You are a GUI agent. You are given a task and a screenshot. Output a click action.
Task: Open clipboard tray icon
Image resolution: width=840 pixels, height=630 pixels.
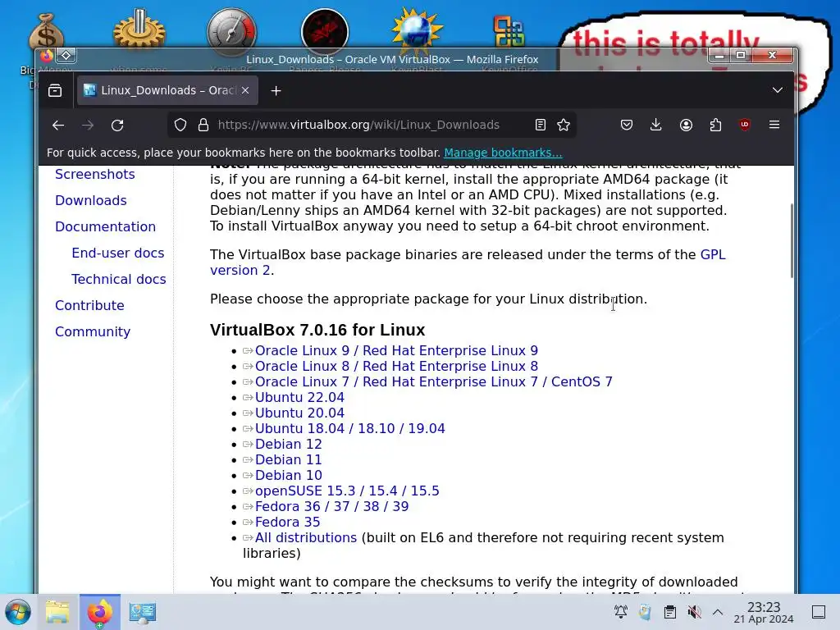point(669,612)
